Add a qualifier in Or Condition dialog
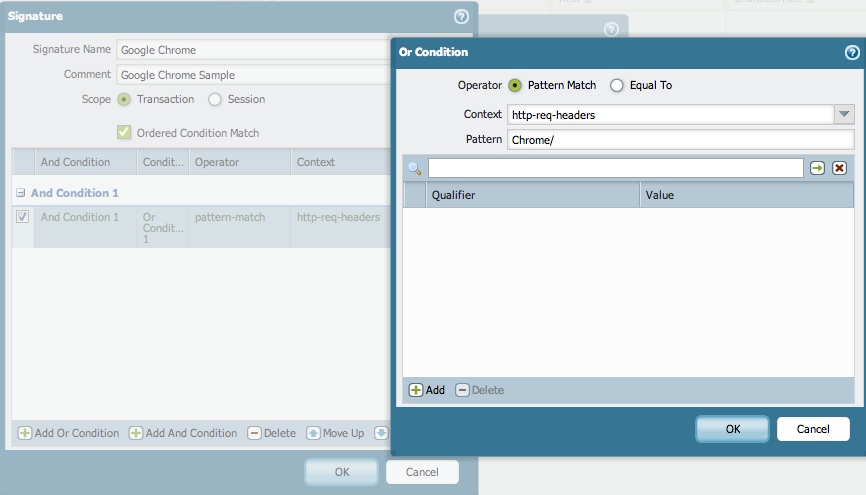Image resolution: width=866 pixels, height=495 pixels. [x=427, y=390]
